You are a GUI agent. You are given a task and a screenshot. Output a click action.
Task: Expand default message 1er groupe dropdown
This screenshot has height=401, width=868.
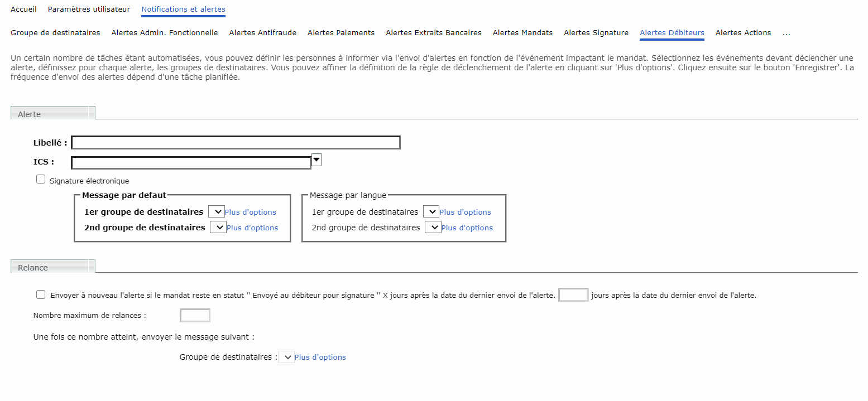[x=216, y=212]
